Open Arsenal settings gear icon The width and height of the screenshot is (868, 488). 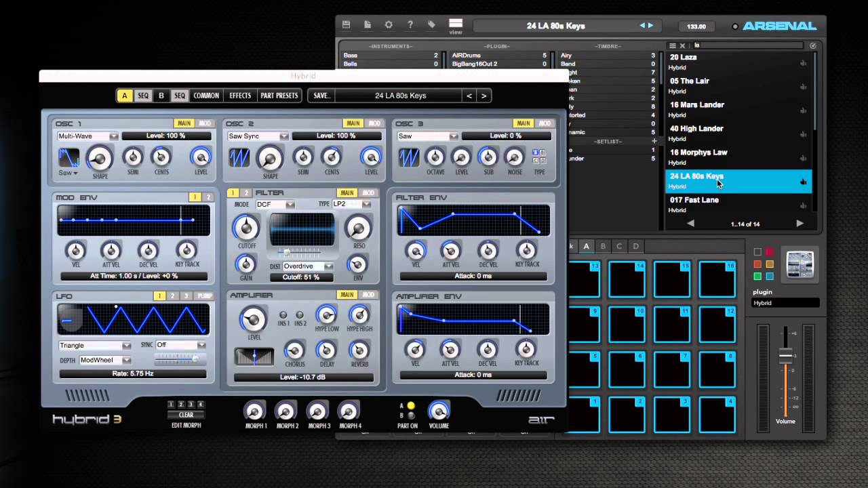tap(389, 25)
